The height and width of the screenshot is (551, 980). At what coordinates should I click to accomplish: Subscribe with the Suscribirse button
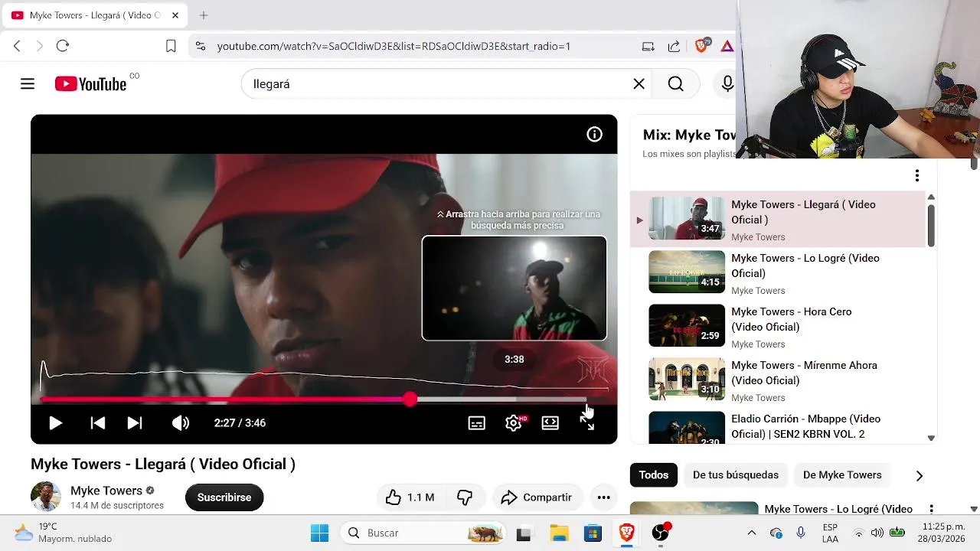pos(224,497)
